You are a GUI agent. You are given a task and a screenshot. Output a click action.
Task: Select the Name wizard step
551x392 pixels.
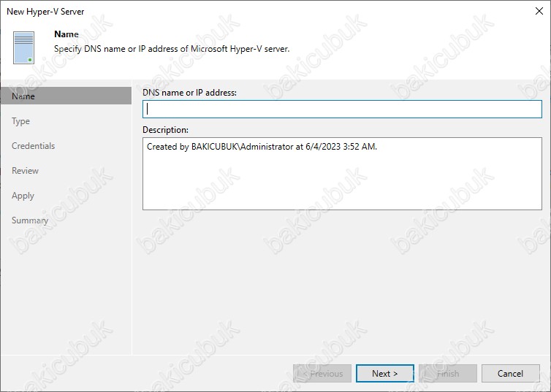[x=66, y=96]
